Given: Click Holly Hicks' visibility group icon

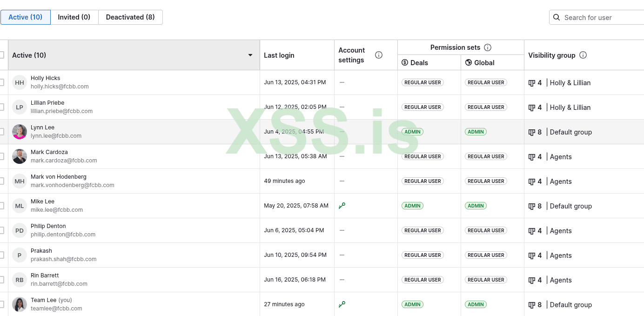Looking at the screenshot, I should pyautogui.click(x=532, y=83).
